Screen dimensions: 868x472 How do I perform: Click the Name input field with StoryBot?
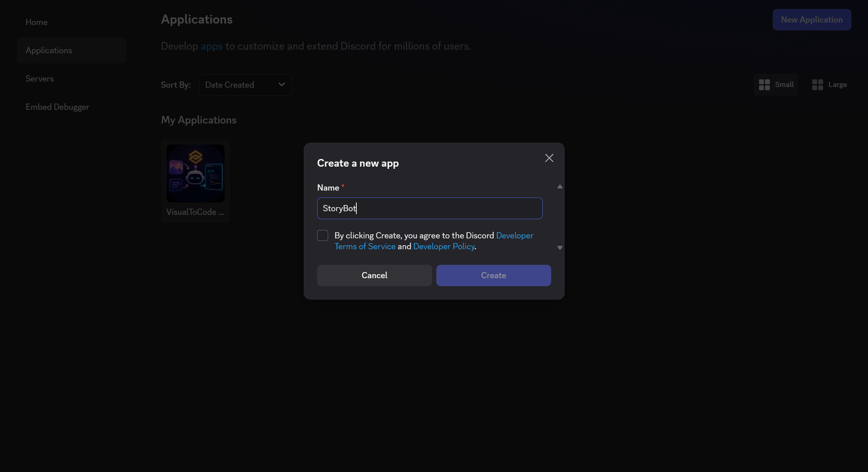pyautogui.click(x=430, y=208)
